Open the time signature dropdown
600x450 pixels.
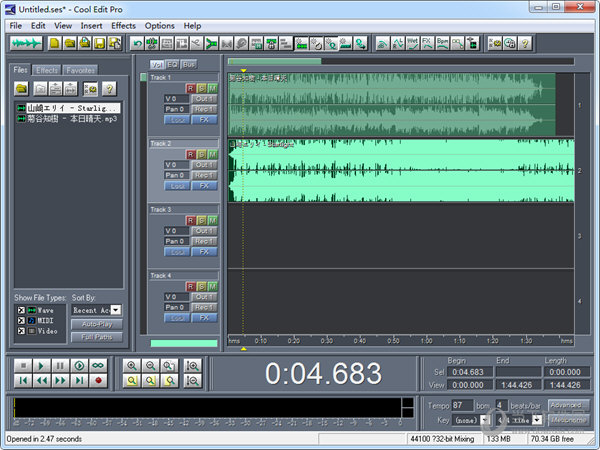click(x=537, y=420)
